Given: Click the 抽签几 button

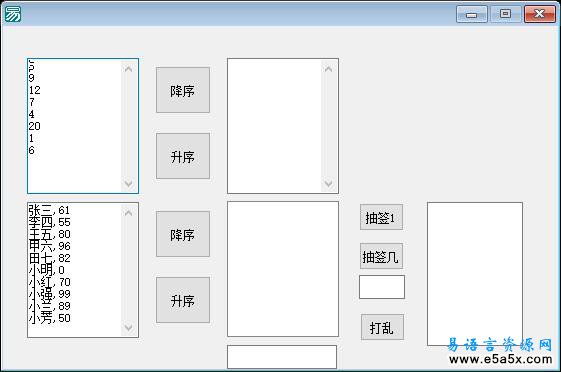Looking at the screenshot, I should [x=381, y=256].
